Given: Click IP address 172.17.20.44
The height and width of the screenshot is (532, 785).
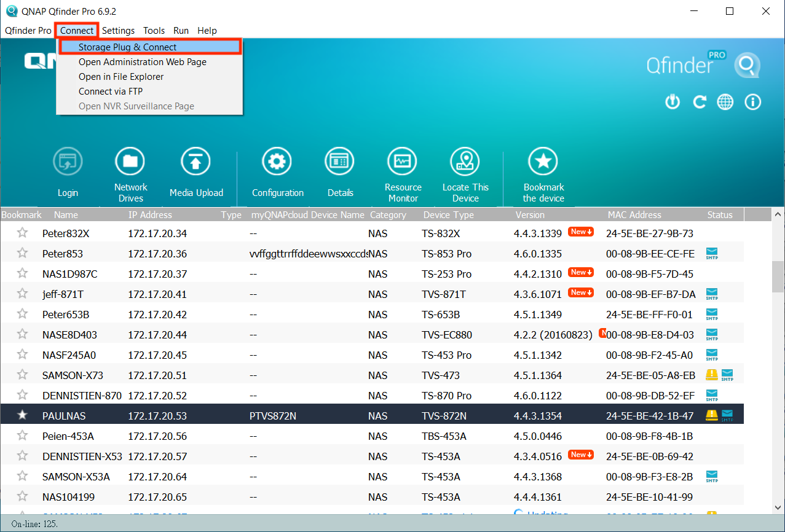Looking at the screenshot, I should coord(157,335).
